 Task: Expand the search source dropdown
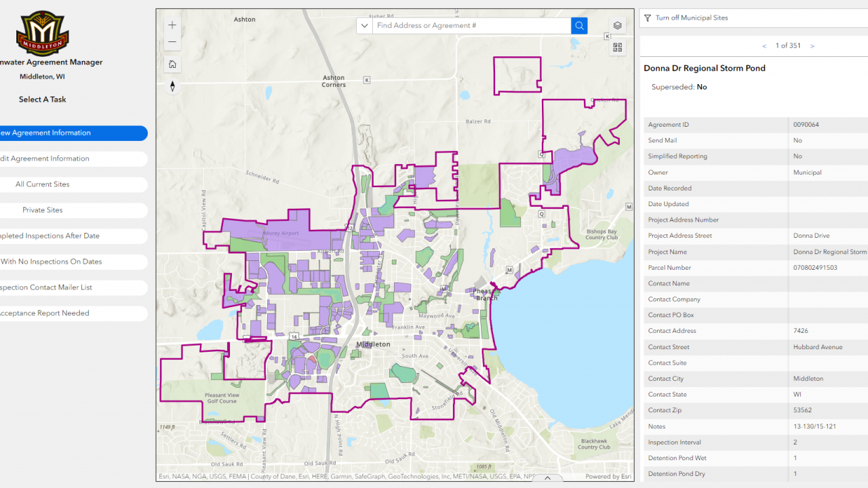click(x=364, y=26)
